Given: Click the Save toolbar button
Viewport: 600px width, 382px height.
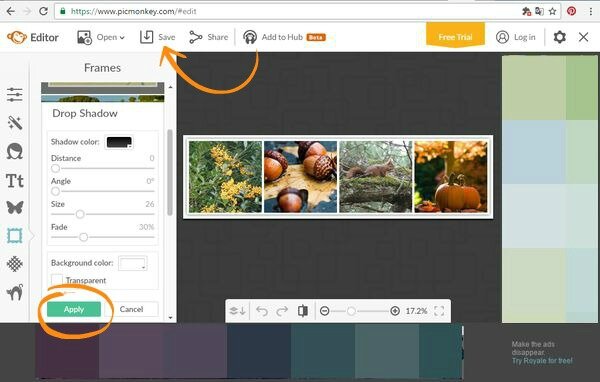Looking at the screenshot, I should pyautogui.click(x=157, y=37).
